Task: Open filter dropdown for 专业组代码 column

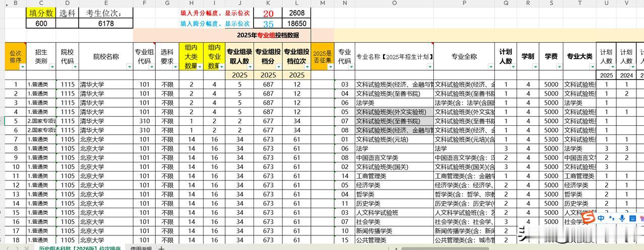Action: 152,67
